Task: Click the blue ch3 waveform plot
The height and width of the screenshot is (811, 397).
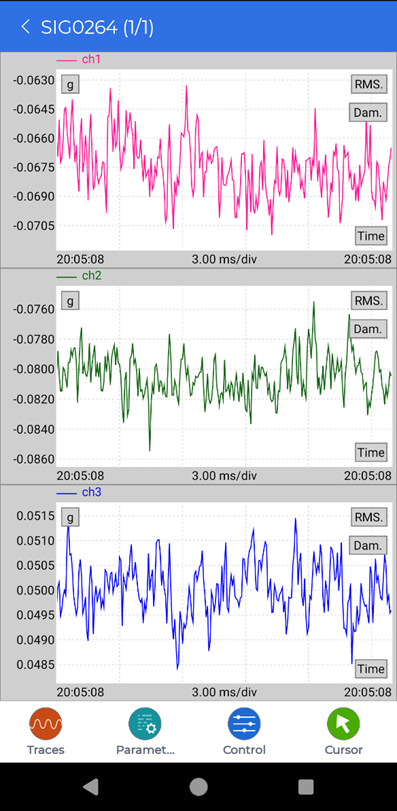Action: click(223, 592)
